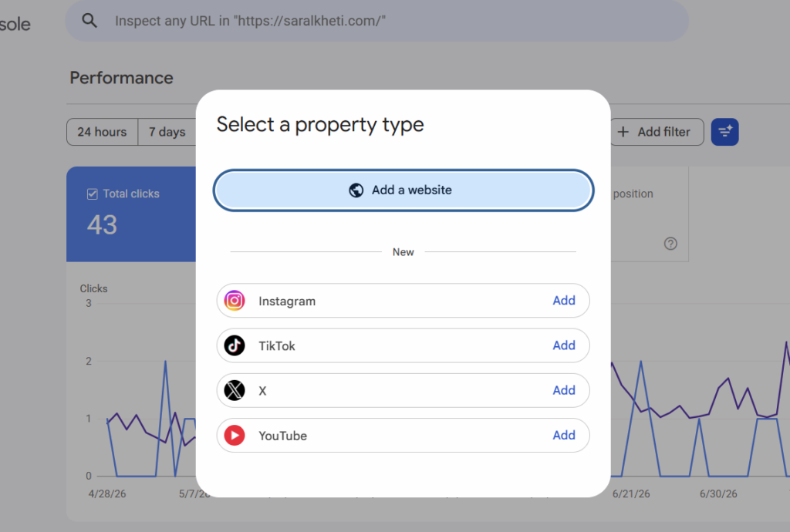Click the TikTok label text

pos(277,345)
